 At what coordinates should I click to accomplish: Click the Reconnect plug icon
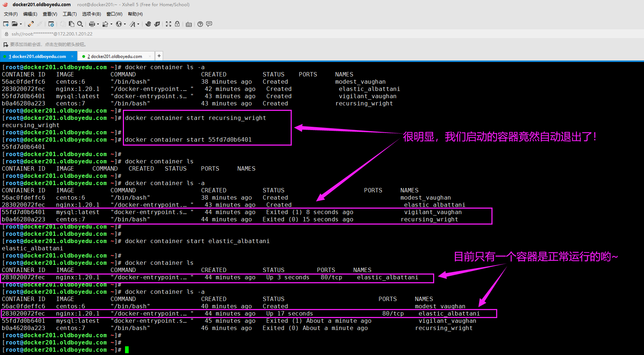31,24
